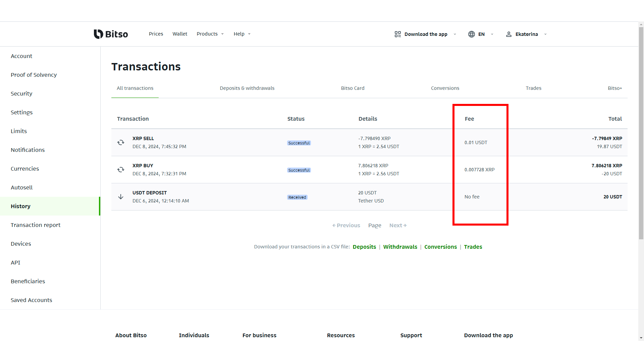Click the XRP BUY conversion icon
644x362 pixels.
tap(121, 170)
